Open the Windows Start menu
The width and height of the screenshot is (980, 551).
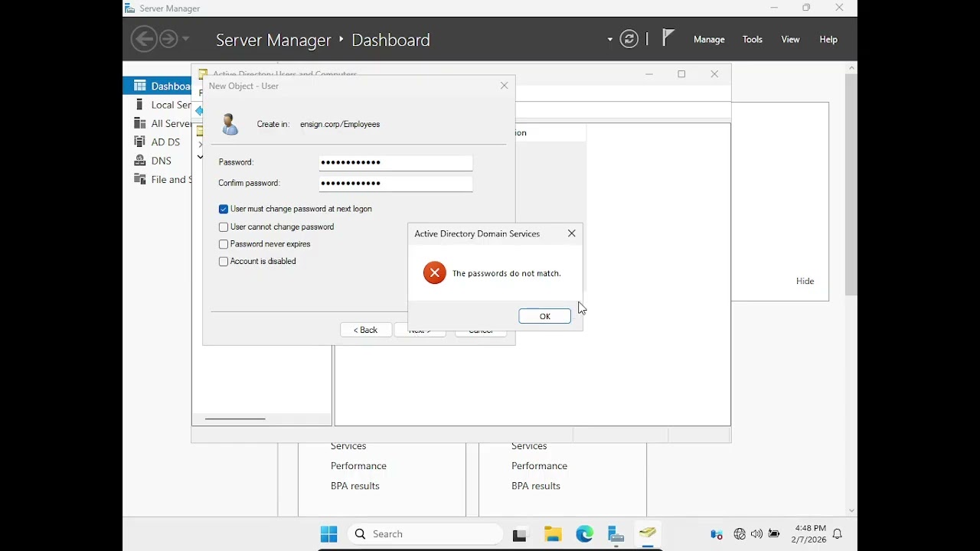tap(329, 534)
